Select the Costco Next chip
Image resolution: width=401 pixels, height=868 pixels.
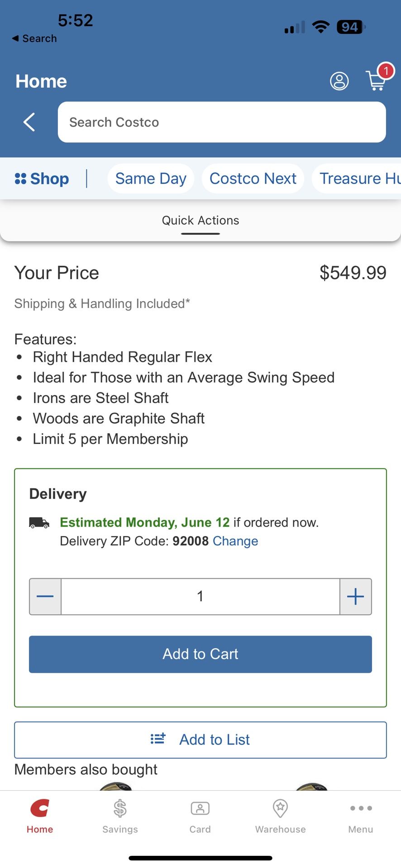pyautogui.click(x=253, y=179)
